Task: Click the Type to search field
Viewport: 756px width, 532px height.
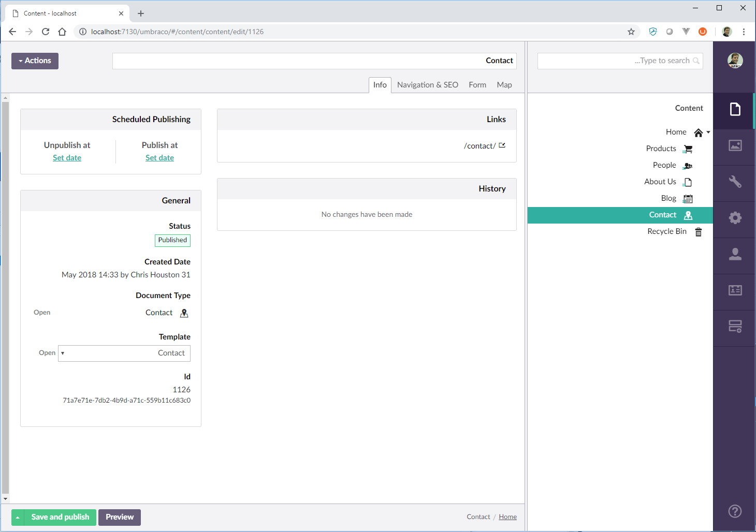Action: [x=620, y=61]
